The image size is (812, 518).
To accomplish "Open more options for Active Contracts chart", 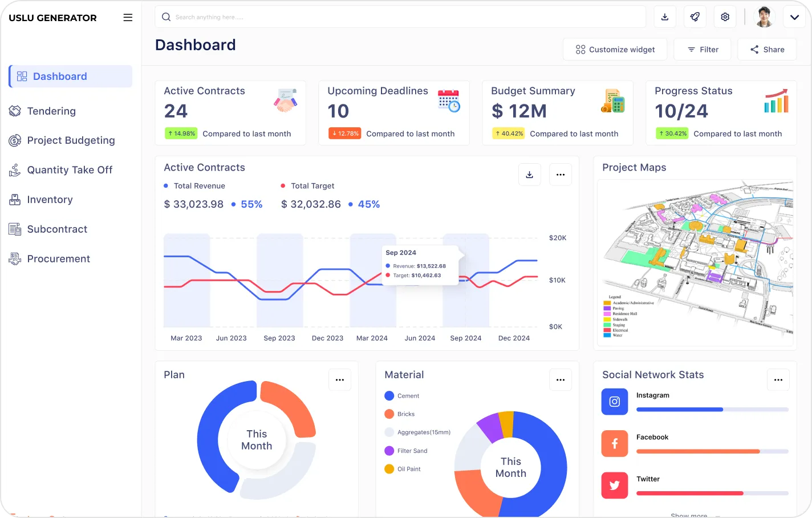I will click(x=561, y=175).
